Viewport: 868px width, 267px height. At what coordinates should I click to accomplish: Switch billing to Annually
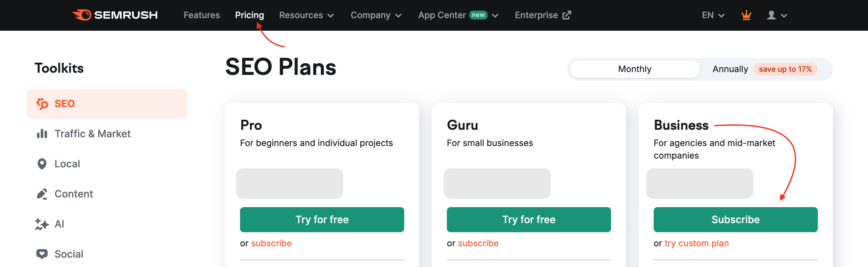(x=730, y=69)
